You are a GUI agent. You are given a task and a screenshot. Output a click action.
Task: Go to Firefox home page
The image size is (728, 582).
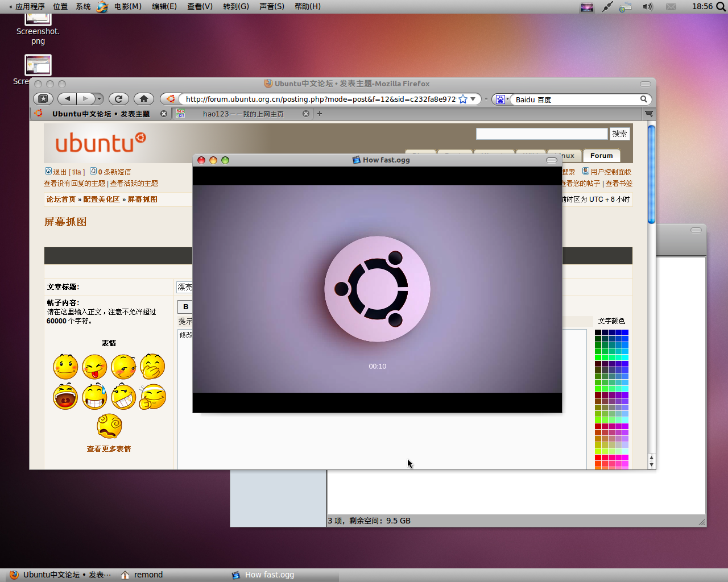[144, 99]
